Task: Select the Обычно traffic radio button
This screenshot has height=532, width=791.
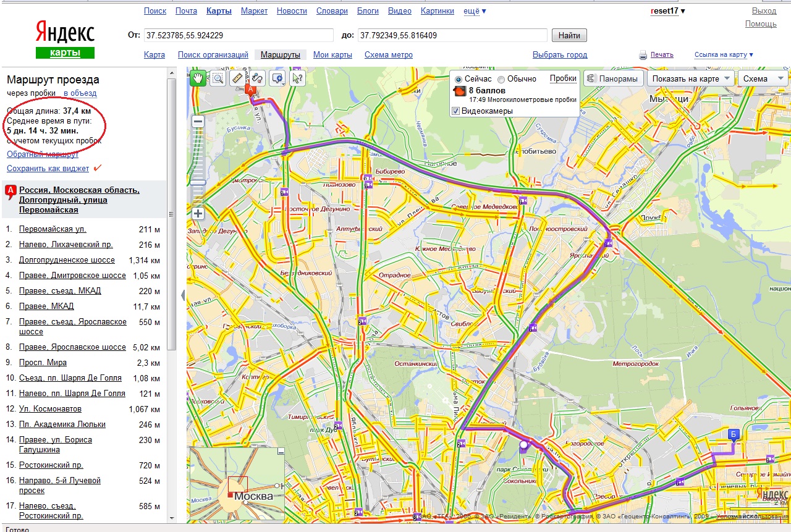Action: coord(501,79)
